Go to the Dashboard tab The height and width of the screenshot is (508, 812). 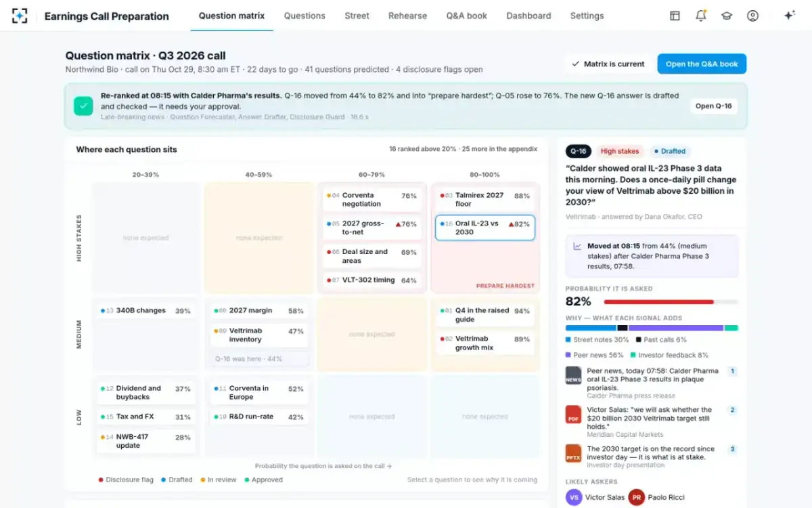point(528,16)
